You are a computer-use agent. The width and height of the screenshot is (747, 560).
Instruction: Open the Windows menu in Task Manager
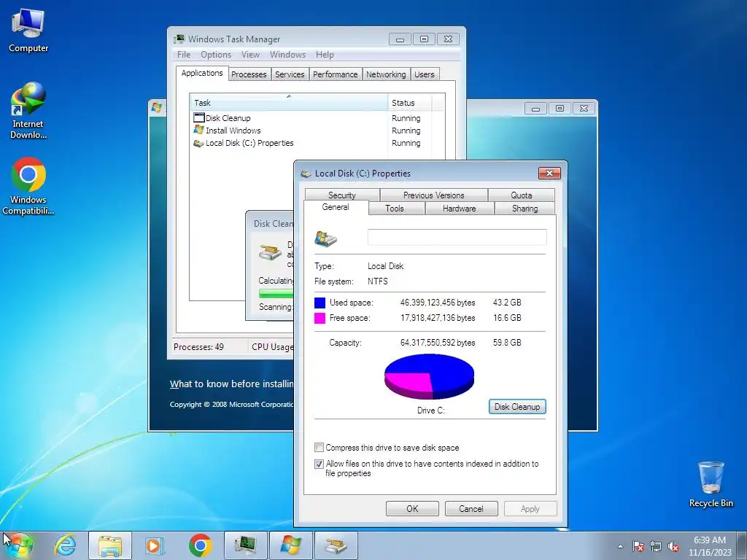287,54
